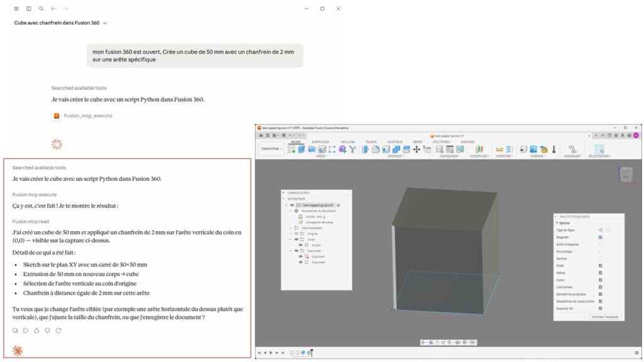Uncheck the Contraintes checkbox
The width and height of the screenshot is (644, 362).
(x=601, y=287)
